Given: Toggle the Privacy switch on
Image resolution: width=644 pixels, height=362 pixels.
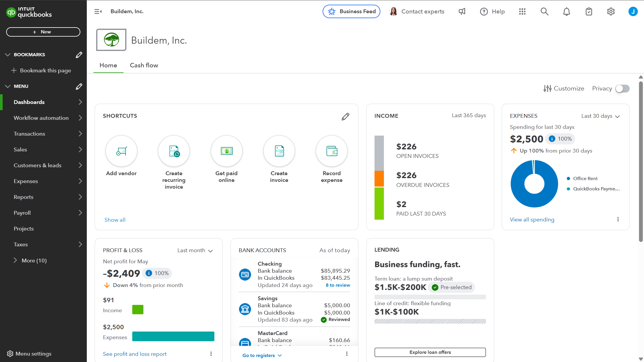Looking at the screenshot, I should (x=622, y=88).
